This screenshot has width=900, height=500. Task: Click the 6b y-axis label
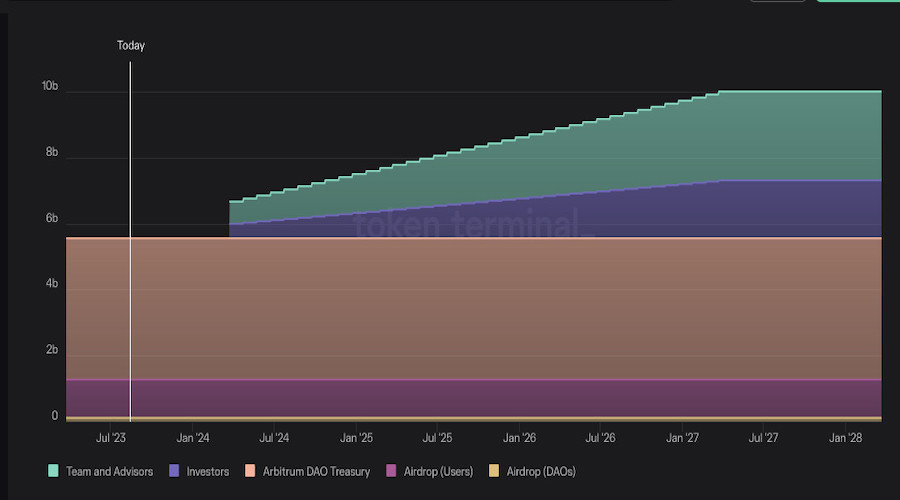[x=52, y=218]
